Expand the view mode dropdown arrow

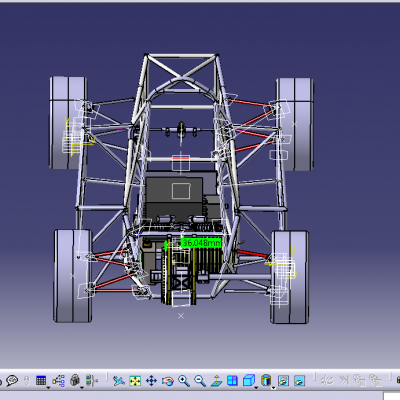click(x=273, y=388)
